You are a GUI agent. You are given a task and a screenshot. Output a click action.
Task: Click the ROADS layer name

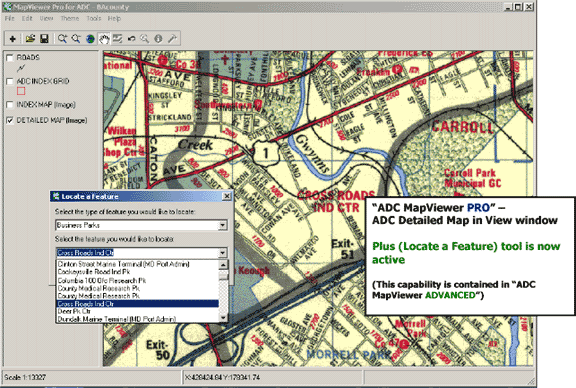click(x=28, y=58)
